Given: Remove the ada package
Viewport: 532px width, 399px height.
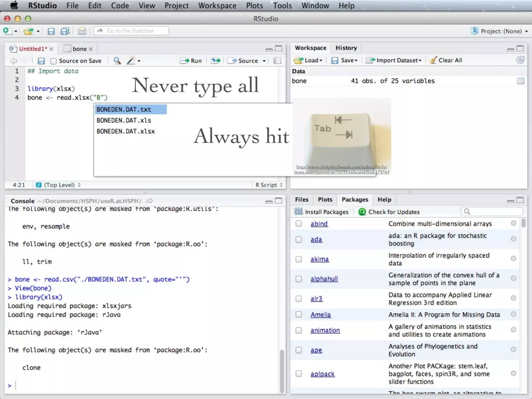Looking at the screenshot, I should coord(513,239).
